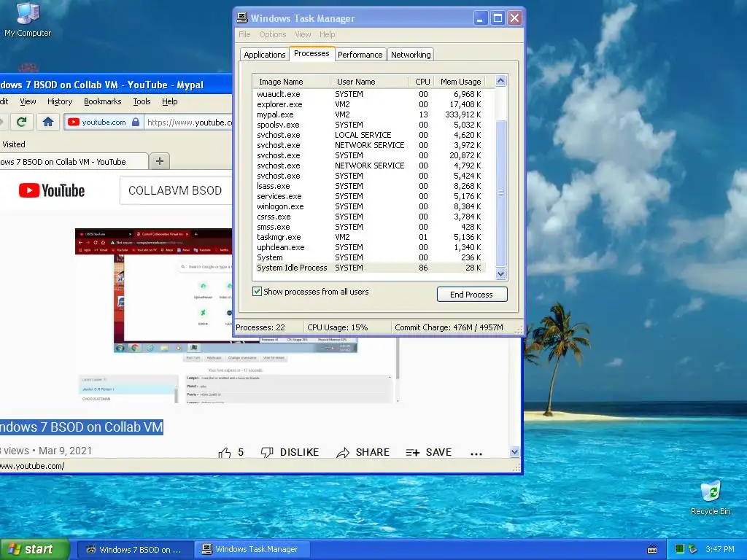747x560 pixels.
Task: Switch to the Applications tab
Action: click(x=264, y=55)
